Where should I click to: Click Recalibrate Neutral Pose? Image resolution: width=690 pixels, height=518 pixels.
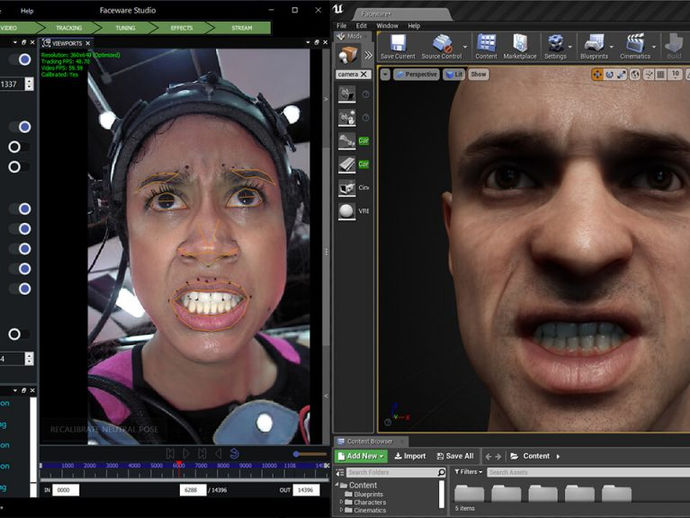pyautogui.click(x=104, y=429)
